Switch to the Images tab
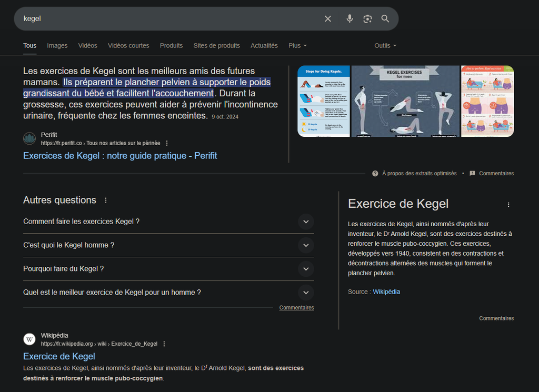539x392 pixels. pos(57,46)
